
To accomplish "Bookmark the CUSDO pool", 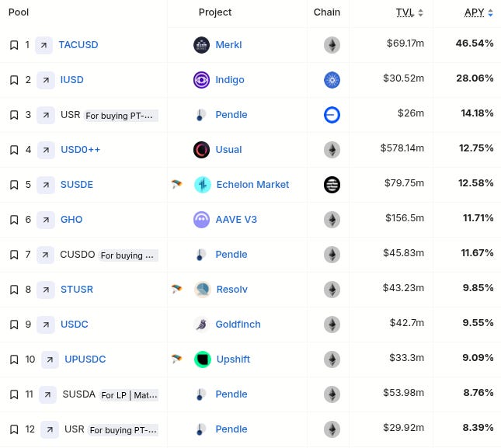I will 14,255.
